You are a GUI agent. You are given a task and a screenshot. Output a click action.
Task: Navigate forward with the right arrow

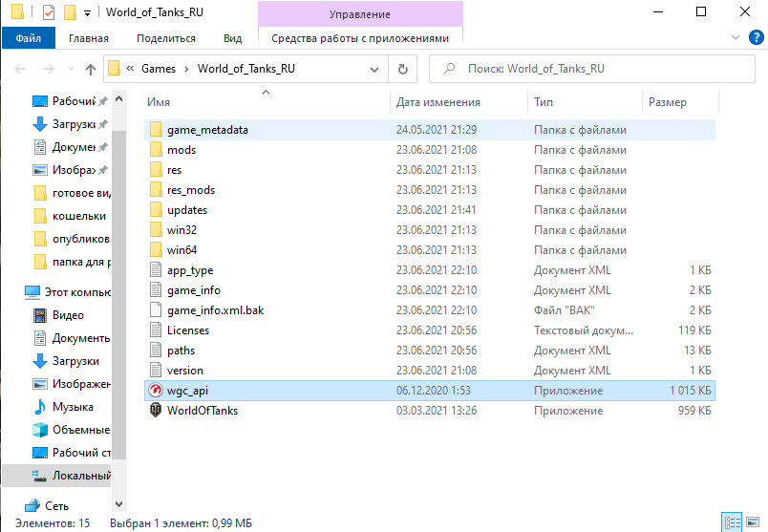tap(49, 69)
